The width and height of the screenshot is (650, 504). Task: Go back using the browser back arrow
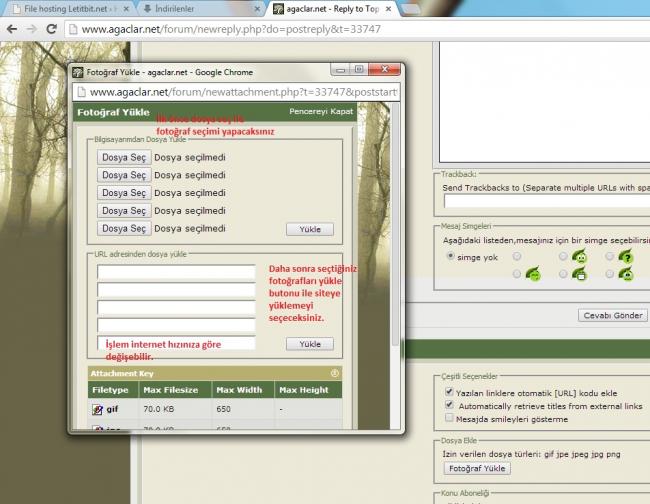pyautogui.click(x=12, y=29)
